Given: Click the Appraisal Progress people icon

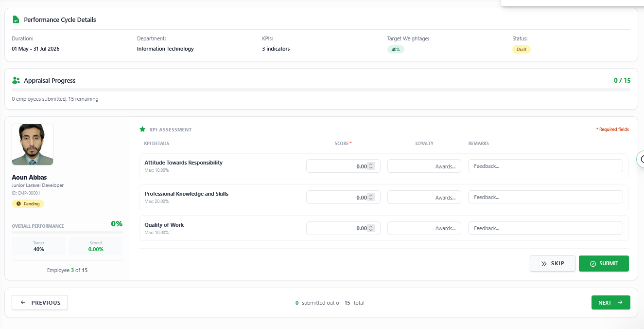Looking at the screenshot, I should pos(16,81).
